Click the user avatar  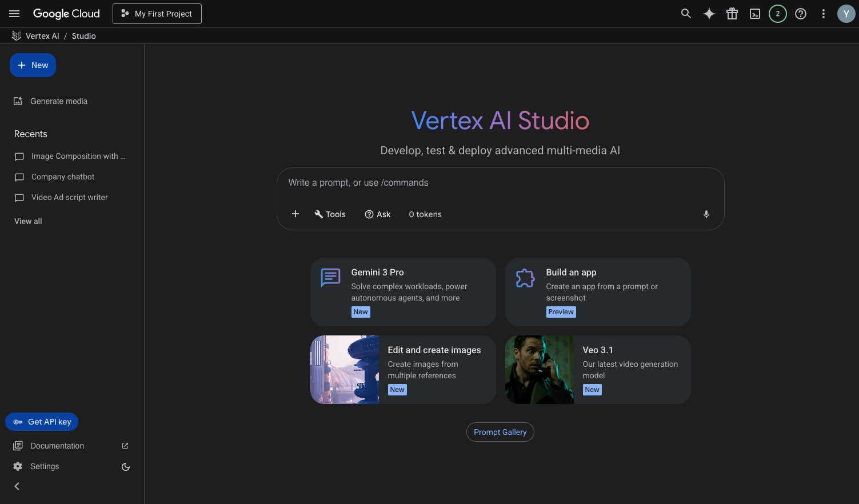click(846, 13)
